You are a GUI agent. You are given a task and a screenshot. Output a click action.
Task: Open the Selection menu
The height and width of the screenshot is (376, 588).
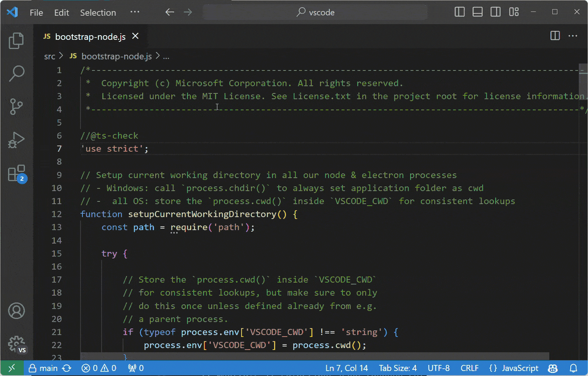pyautogui.click(x=98, y=13)
